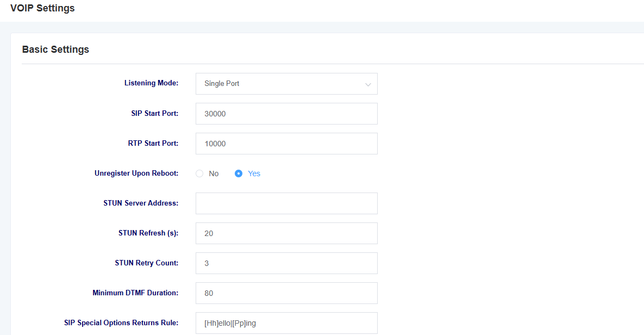Click the VOIP Settings page title
644x335 pixels.
pyautogui.click(x=42, y=8)
